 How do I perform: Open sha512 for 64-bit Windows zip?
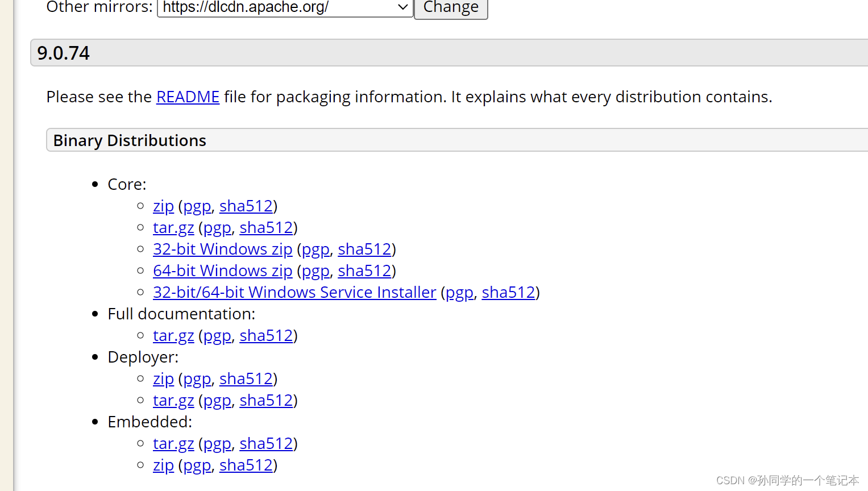pos(364,271)
